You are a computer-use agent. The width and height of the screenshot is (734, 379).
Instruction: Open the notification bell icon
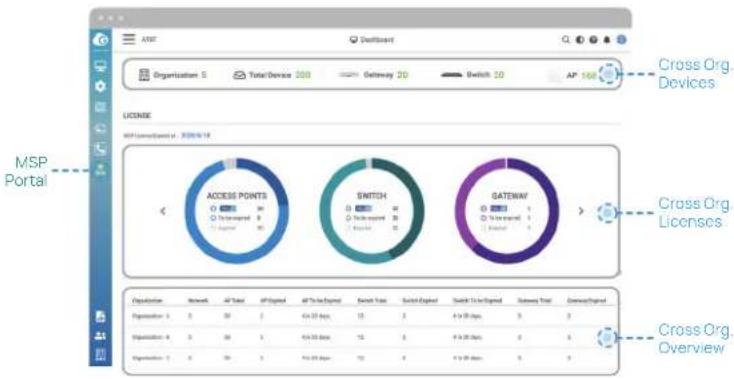pos(607,40)
